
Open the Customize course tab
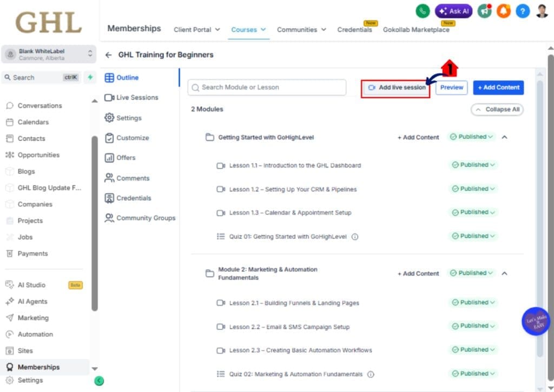(127, 138)
